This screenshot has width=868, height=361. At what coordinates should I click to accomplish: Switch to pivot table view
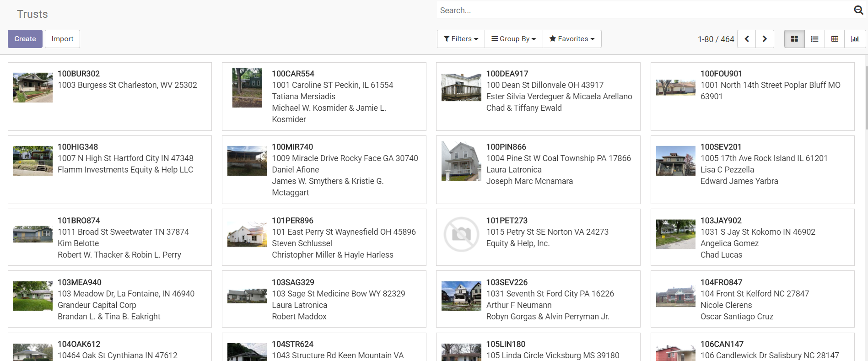point(835,39)
